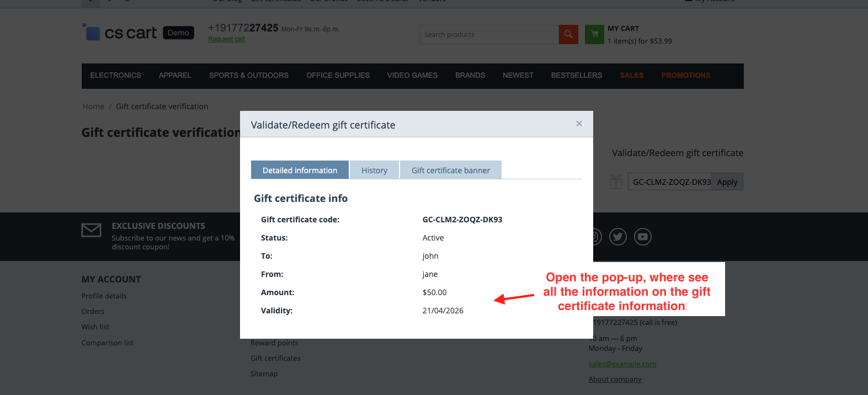This screenshot has width=868, height=395.
Task: Close the Validate/Redeem gift certificate popup
Action: click(579, 124)
